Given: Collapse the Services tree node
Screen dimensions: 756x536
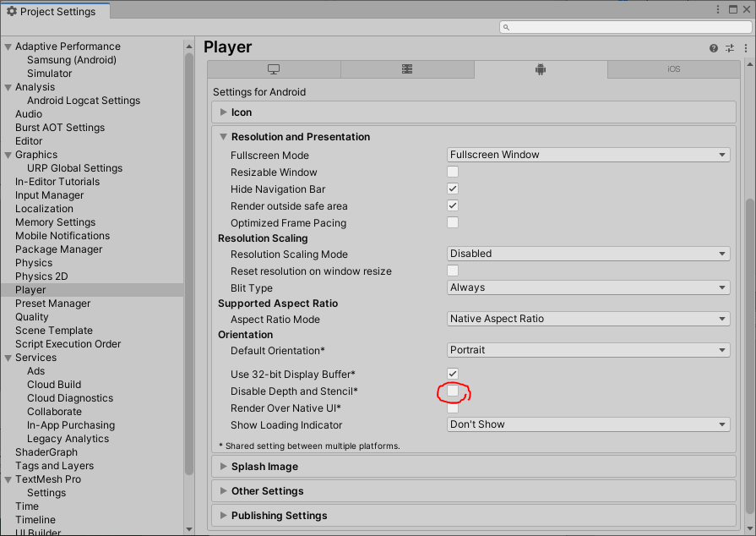Looking at the screenshot, I should tap(8, 358).
